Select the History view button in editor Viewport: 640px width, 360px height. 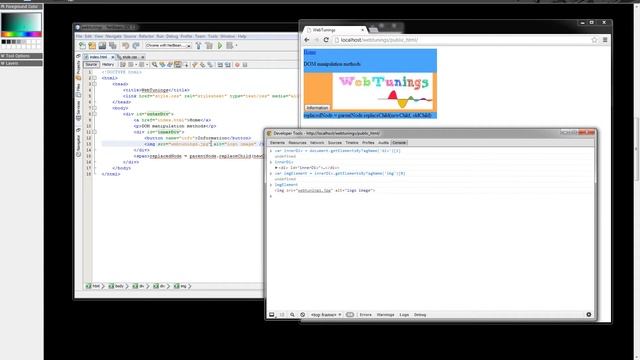[108, 64]
